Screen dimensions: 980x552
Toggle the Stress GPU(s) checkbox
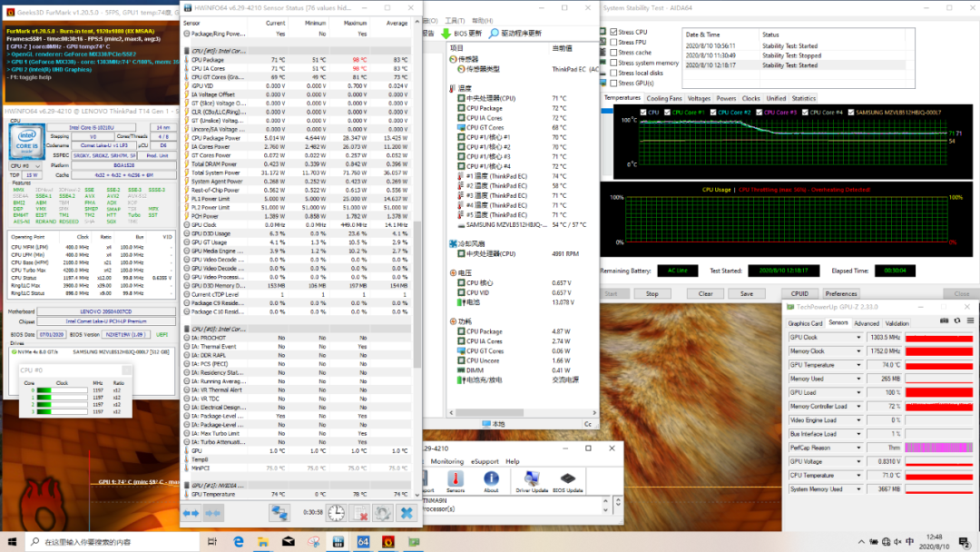(613, 83)
